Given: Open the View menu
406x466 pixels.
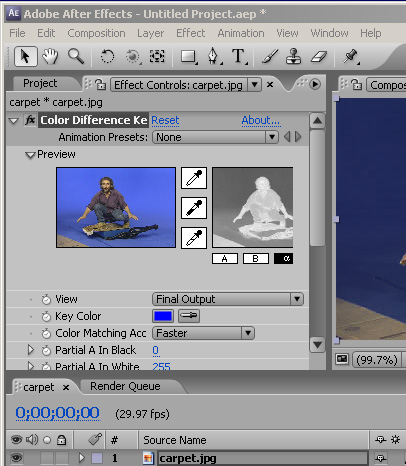Looking at the screenshot, I should point(287,33).
